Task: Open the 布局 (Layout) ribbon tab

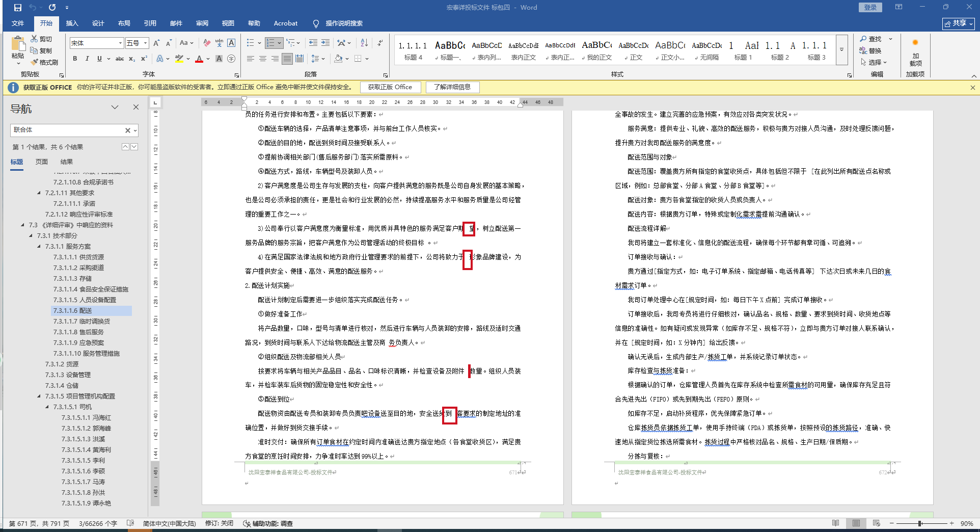Action: coord(124,23)
